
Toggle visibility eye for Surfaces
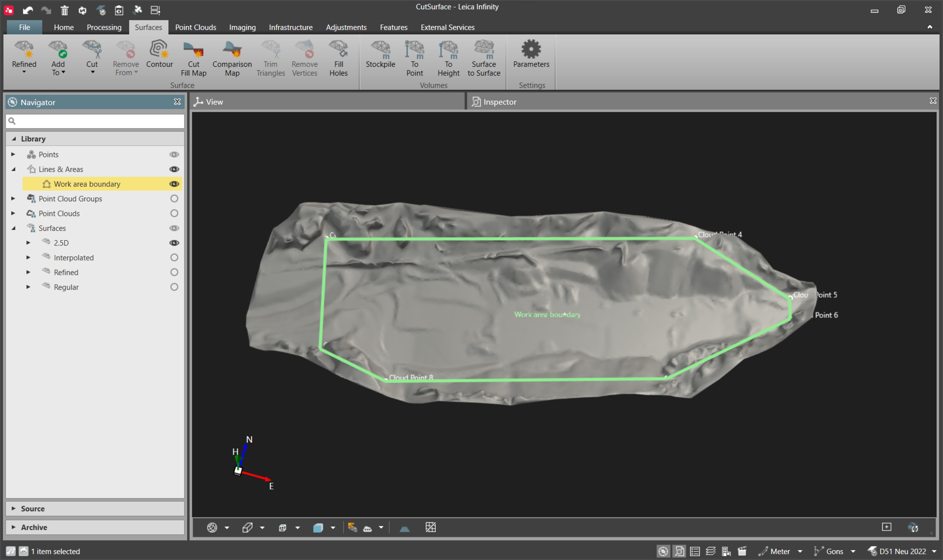click(174, 228)
